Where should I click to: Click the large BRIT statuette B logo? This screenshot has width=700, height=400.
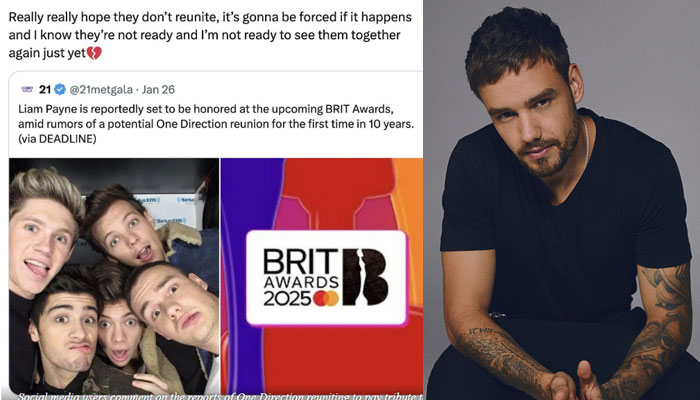(366, 277)
